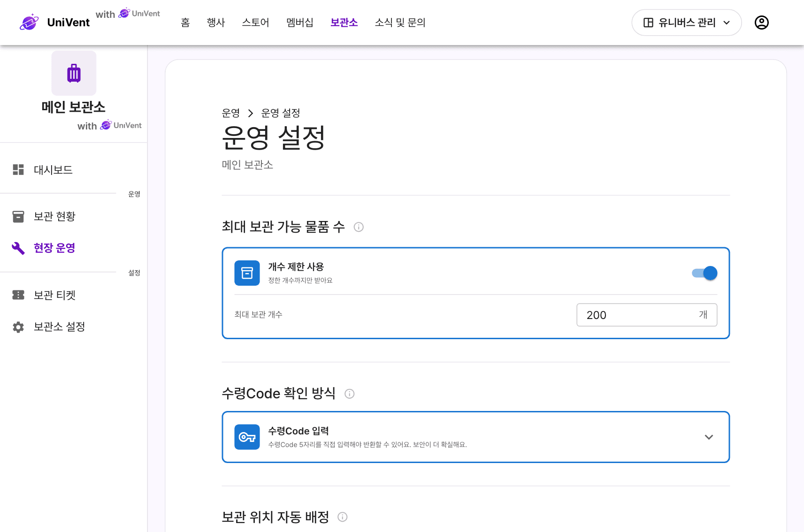Click info icon next to 최대 보관 가능 물품 수
The image size is (804, 532).
pyautogui.click(x=359, y=227)
